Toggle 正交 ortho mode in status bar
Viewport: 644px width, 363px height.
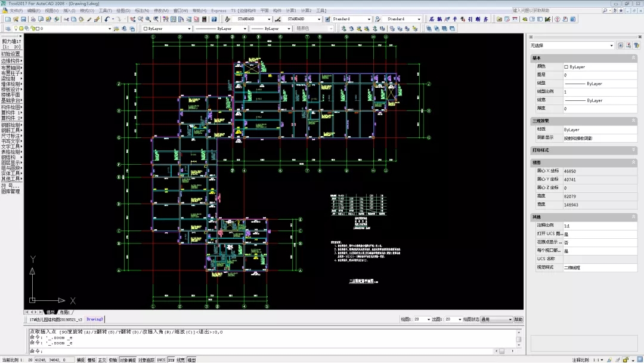point(102,360)
